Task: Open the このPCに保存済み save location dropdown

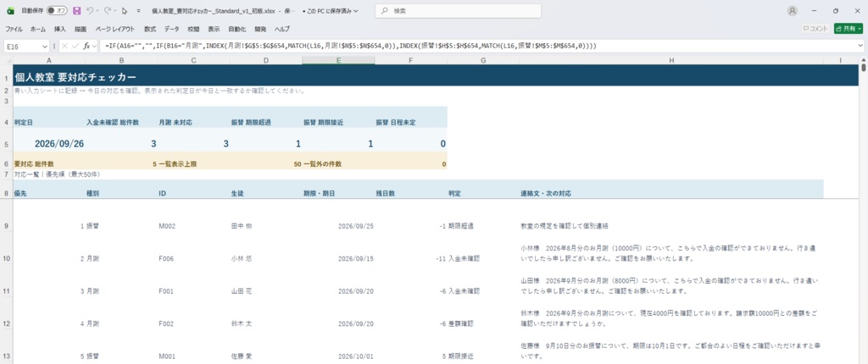Action: point(331,10)
